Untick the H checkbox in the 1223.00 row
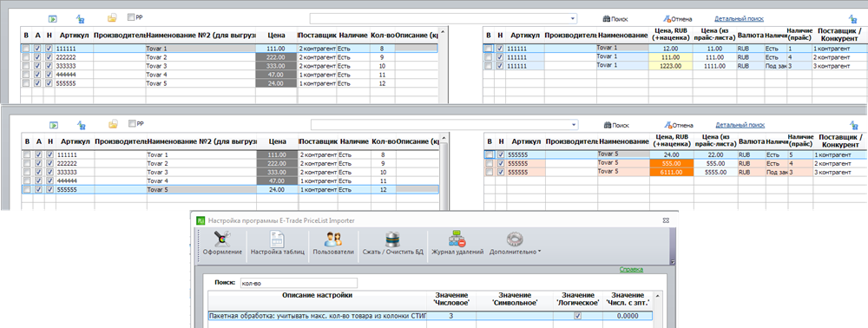 click(x=500, y=66)
